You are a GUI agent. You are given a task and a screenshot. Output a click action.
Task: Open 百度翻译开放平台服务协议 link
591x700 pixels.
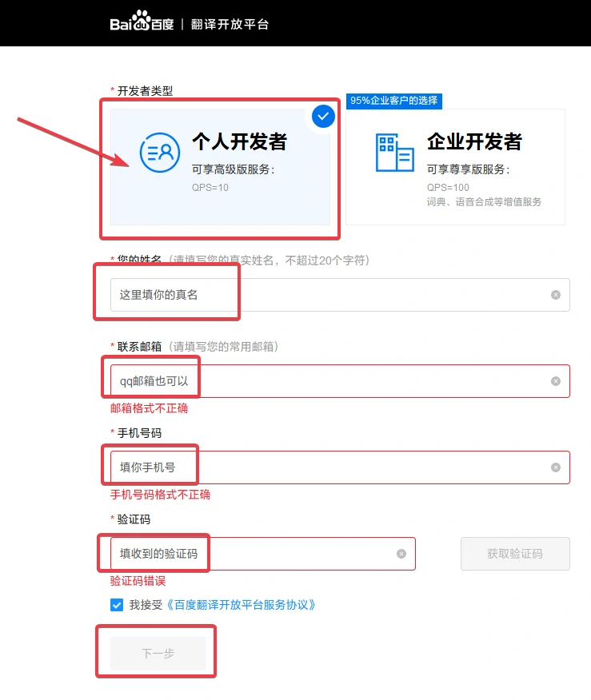coord(241,605)
